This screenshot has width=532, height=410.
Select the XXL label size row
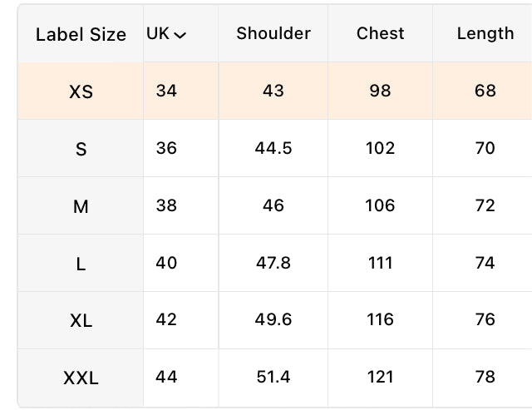coord(275,378)
